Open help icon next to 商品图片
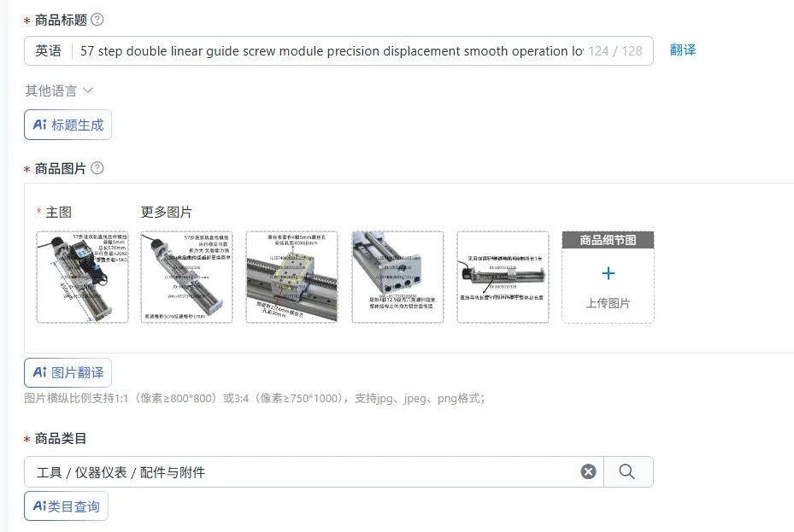 click(97, 168)
